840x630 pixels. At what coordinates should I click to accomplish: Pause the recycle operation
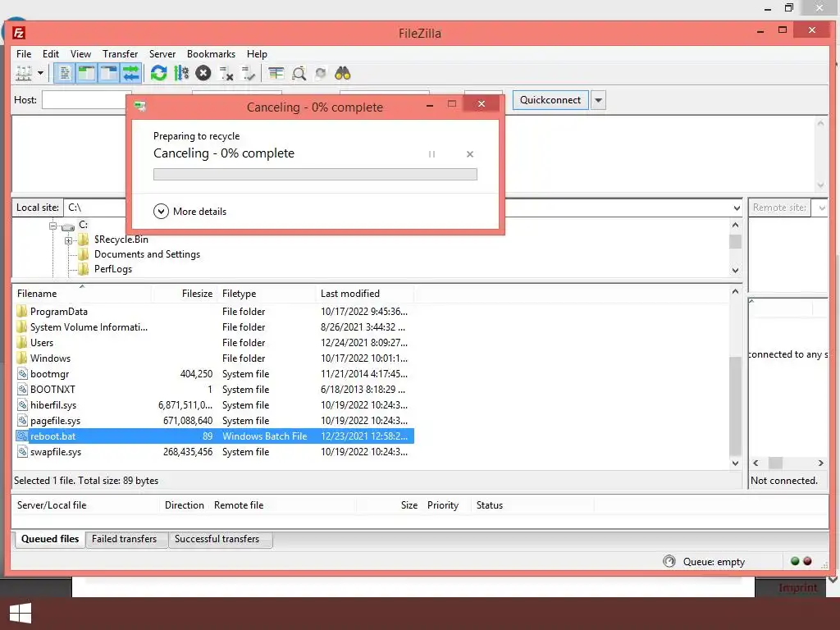(431, 154)
